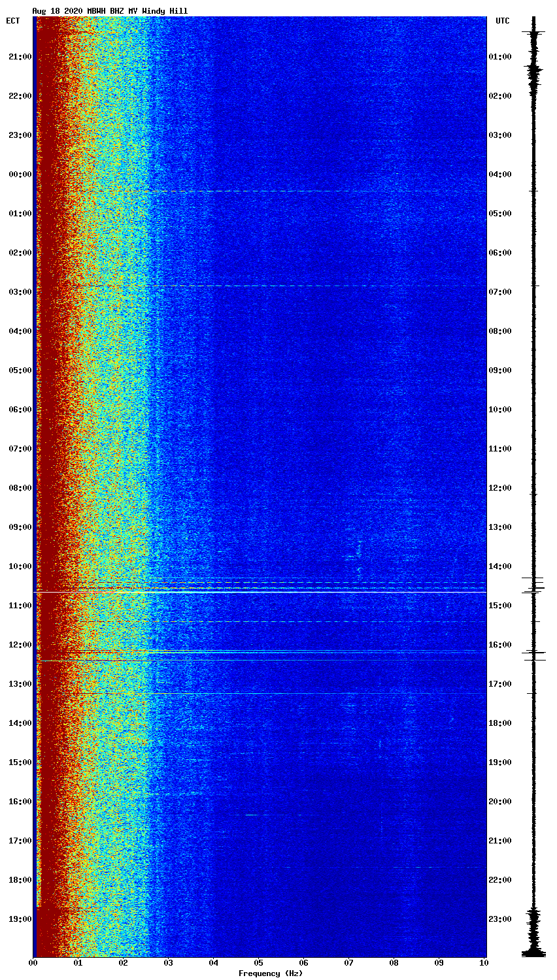Select the 00:00 ECT time label
This screenshot has width=557, height=980.
20,174
